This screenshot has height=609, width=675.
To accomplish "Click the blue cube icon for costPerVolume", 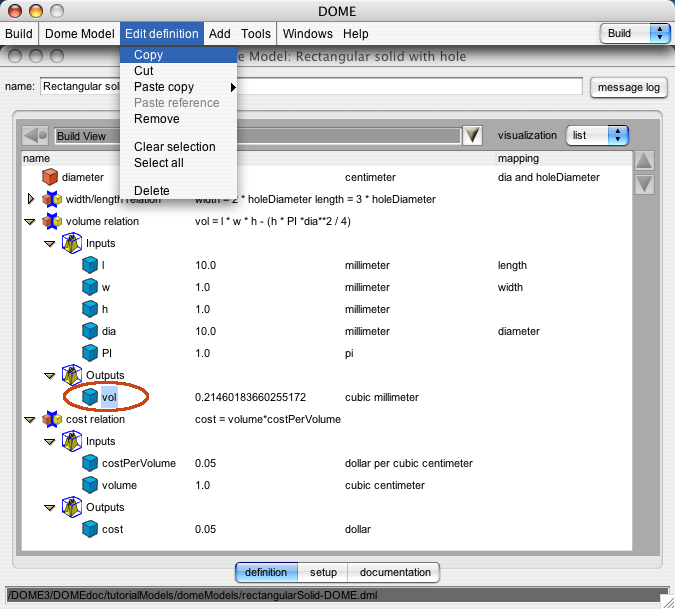I will coord(90,463).
